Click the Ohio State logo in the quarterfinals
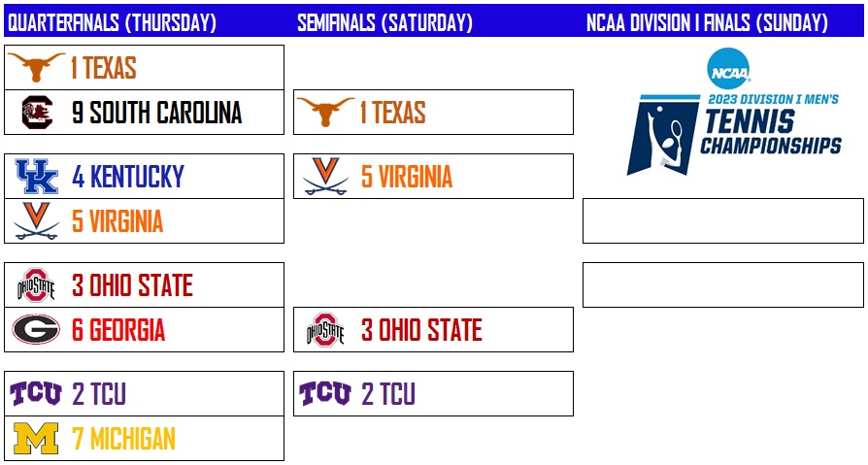 pos(37,285)
